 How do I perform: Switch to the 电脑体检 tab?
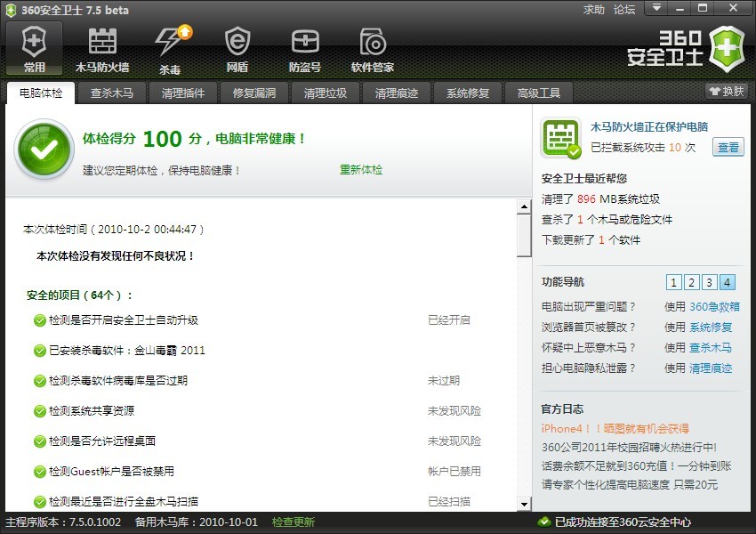41,93
